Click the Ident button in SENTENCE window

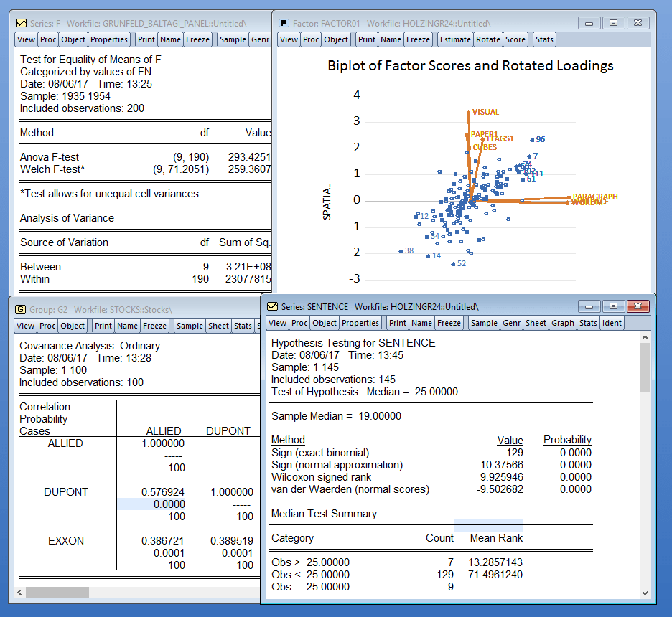612,323
